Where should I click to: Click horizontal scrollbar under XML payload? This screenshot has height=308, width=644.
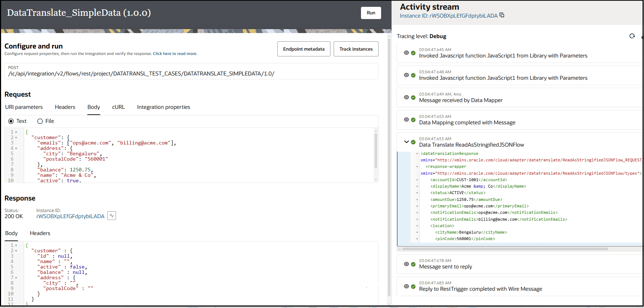pyautogui.click(x=505, y=249)
